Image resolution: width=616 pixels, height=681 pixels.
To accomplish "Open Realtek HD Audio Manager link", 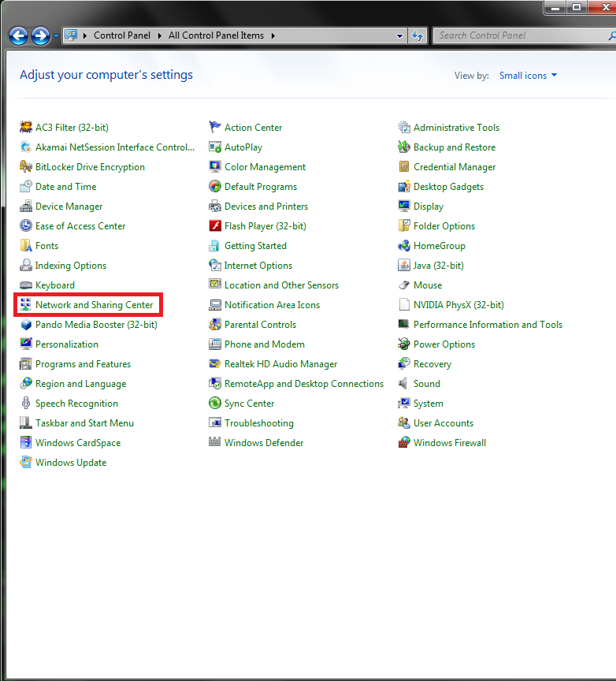I will click(280, 364).
